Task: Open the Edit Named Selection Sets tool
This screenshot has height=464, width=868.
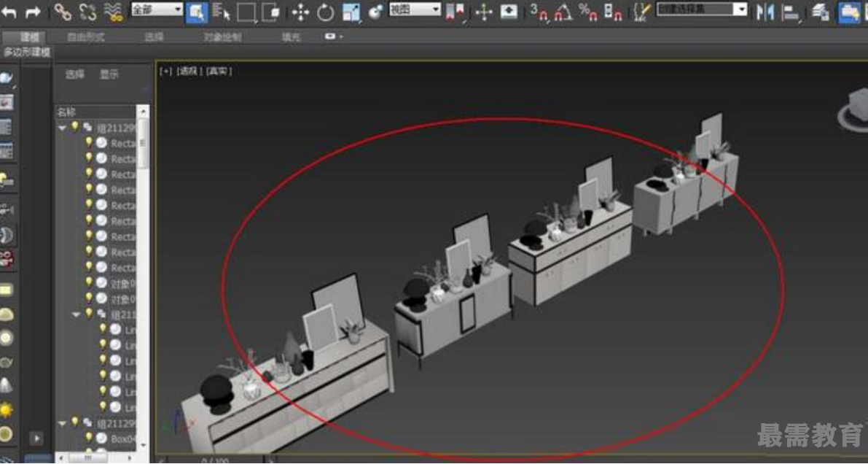Action: pos(642,12)
